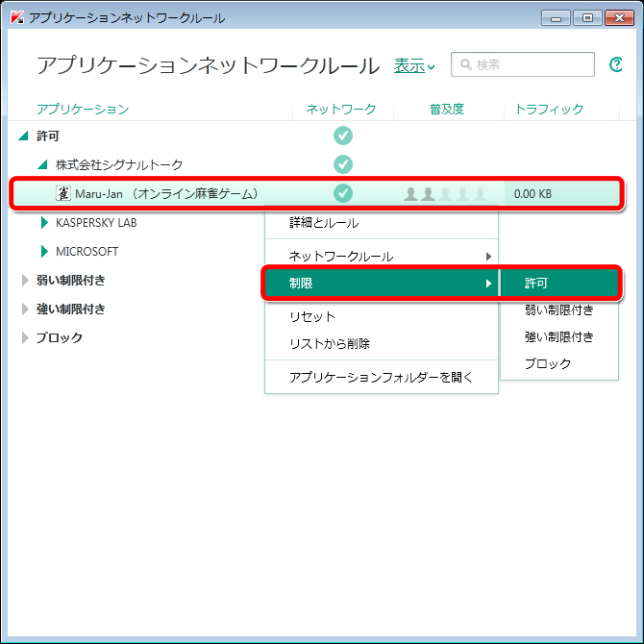
Task: Maximize the window
Action: point(587,18)
